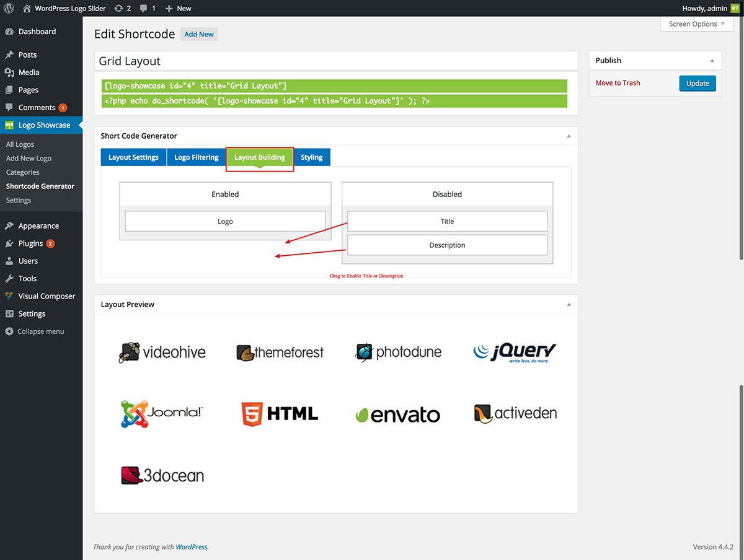Image resolution: width=744 pixels, height=560 pixels.
Task: Switch to the Styling tab
Action: 312,157
